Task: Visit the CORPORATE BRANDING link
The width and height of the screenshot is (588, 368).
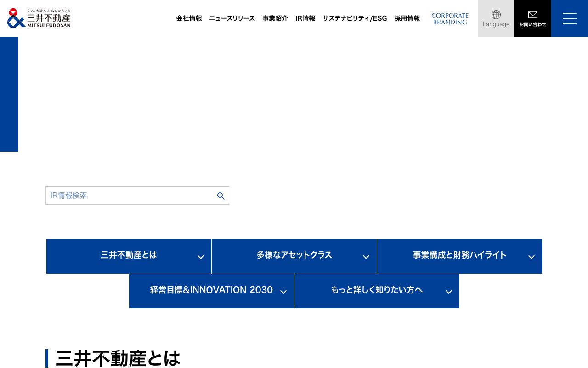Action: (x=450, y=19)
